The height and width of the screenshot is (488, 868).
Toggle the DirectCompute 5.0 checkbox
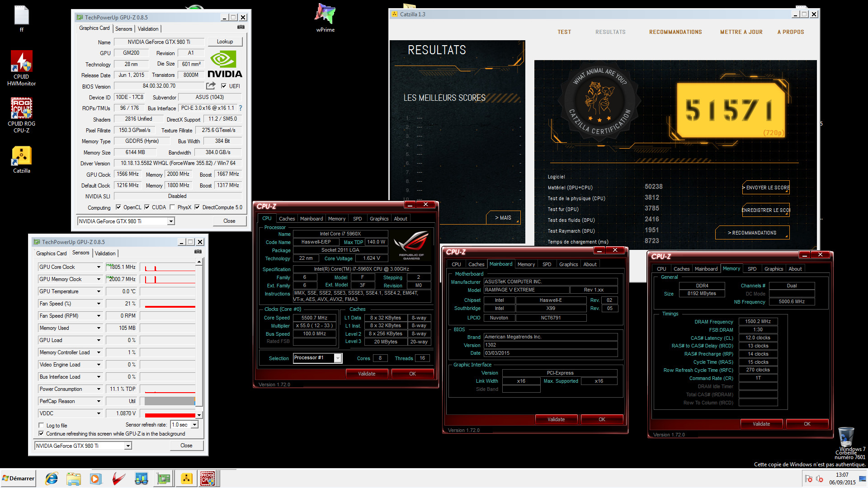click(197, 207)
